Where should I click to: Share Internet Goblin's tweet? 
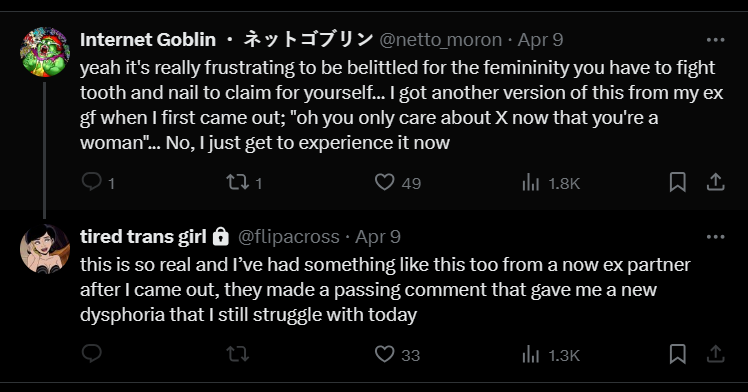pos(716,182)
